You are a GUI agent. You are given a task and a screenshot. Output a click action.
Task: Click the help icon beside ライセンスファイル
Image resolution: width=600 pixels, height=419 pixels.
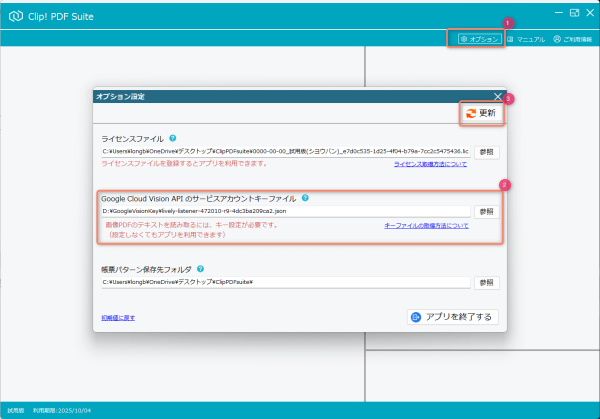coord(173,138)
